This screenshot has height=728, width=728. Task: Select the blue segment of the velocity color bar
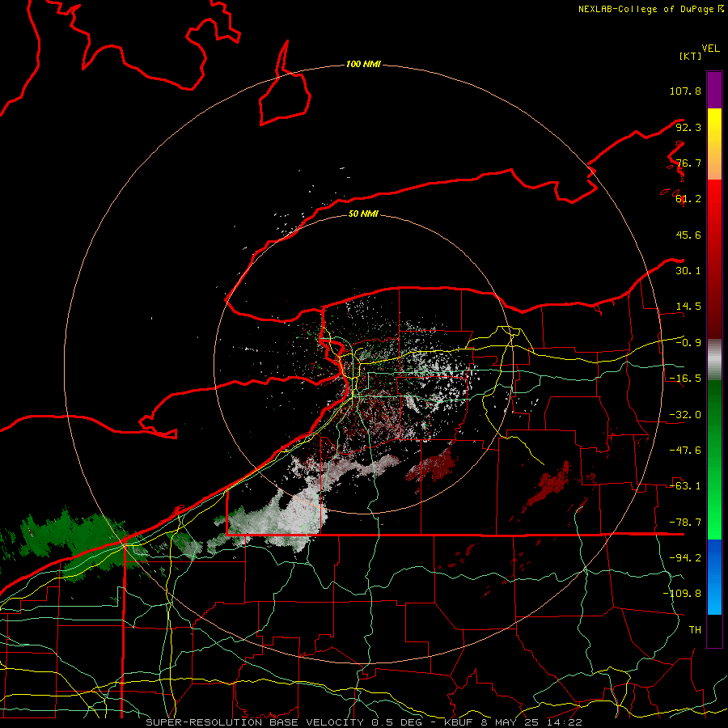point(714,577)
